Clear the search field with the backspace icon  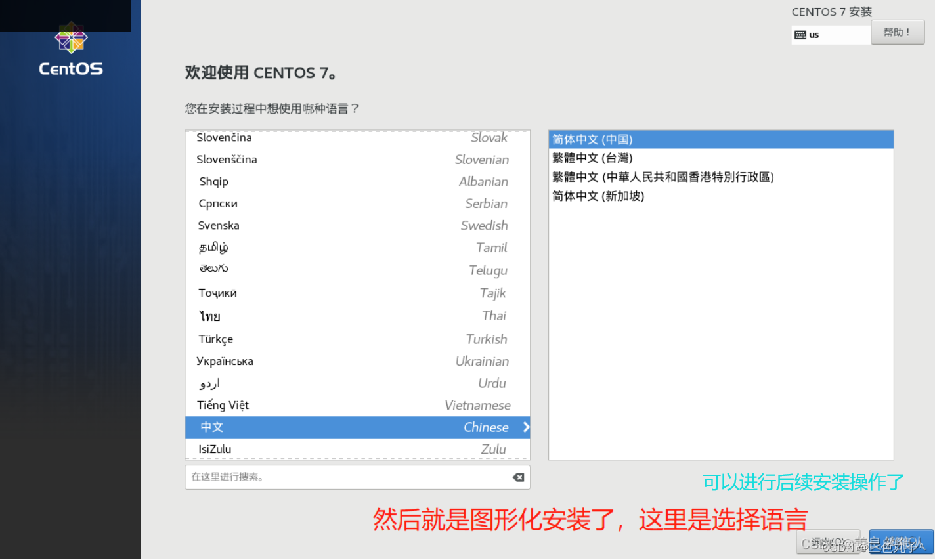pos(518,477)
